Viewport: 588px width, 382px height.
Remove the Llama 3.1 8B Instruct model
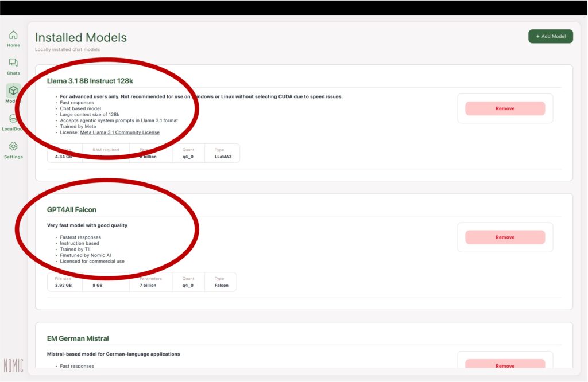[x=505, y=108]
